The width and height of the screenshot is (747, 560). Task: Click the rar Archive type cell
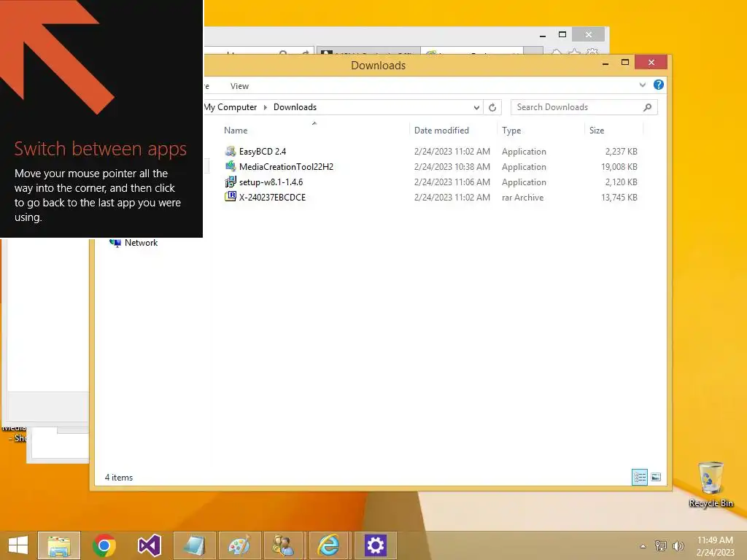(x=522, y=197)
